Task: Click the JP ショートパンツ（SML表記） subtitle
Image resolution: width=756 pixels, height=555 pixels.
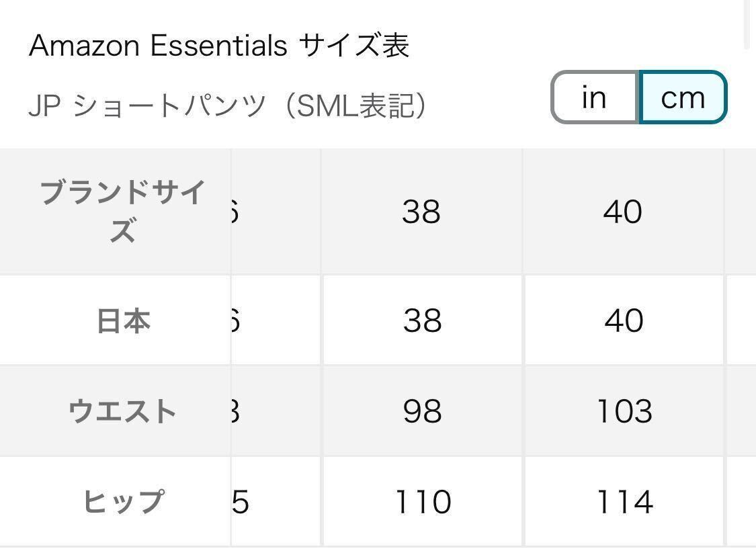Action: (x=228, y=107)
